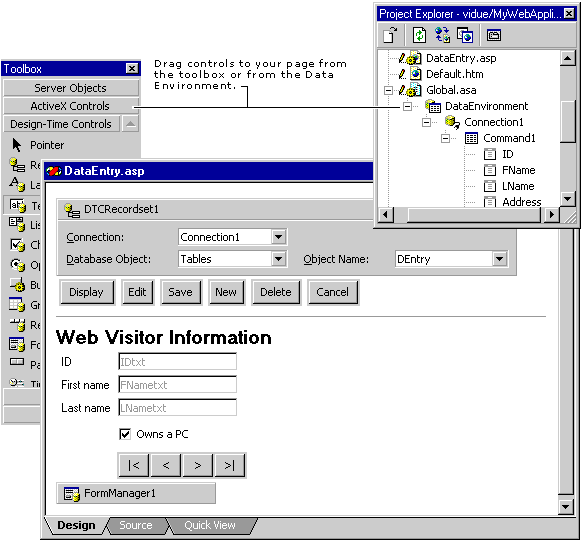Switch to the Quick View tab

(210, 525)
